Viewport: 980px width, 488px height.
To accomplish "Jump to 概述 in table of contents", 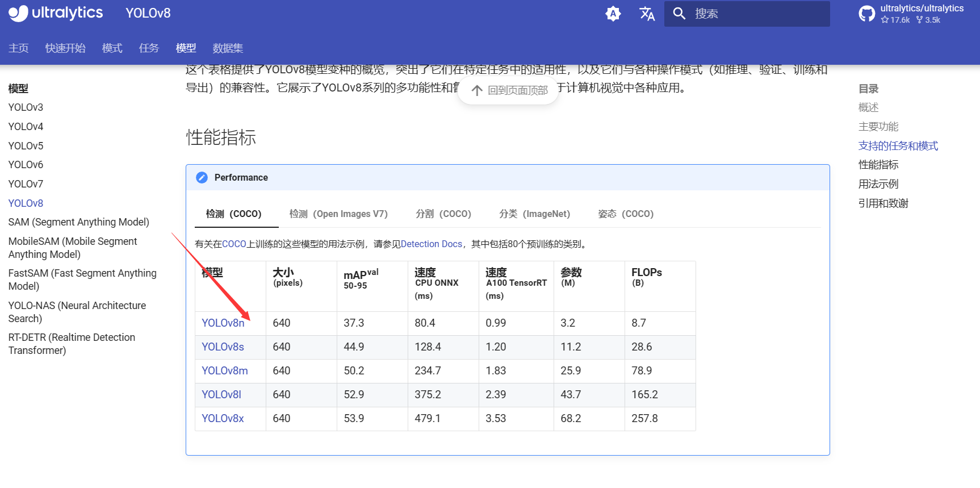I will (x=869, y=107).
